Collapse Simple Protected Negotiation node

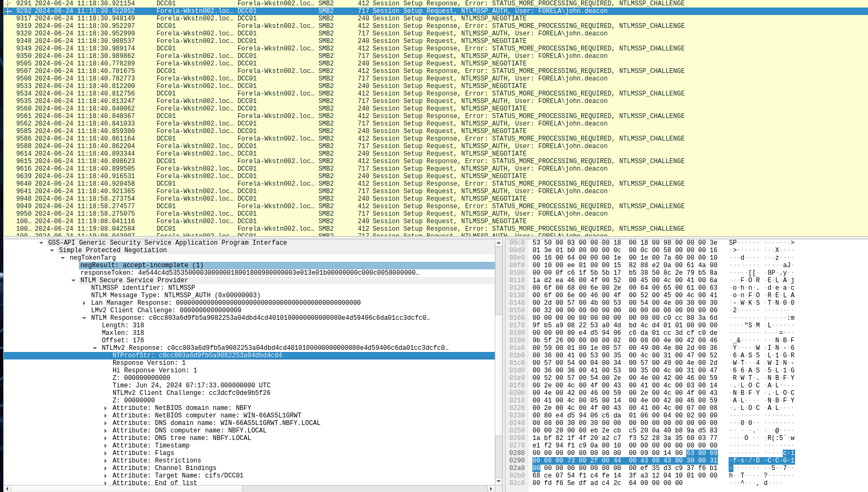pos(52,251)
